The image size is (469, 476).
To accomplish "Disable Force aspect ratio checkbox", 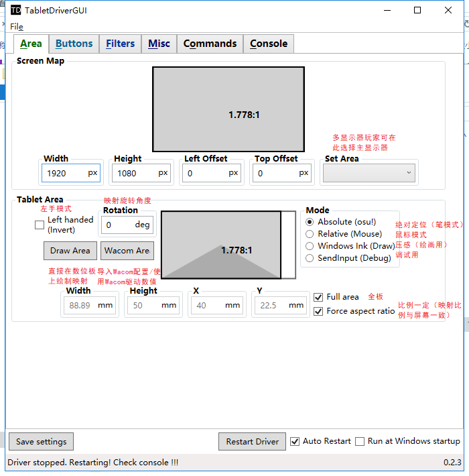I will coord(318,311).
